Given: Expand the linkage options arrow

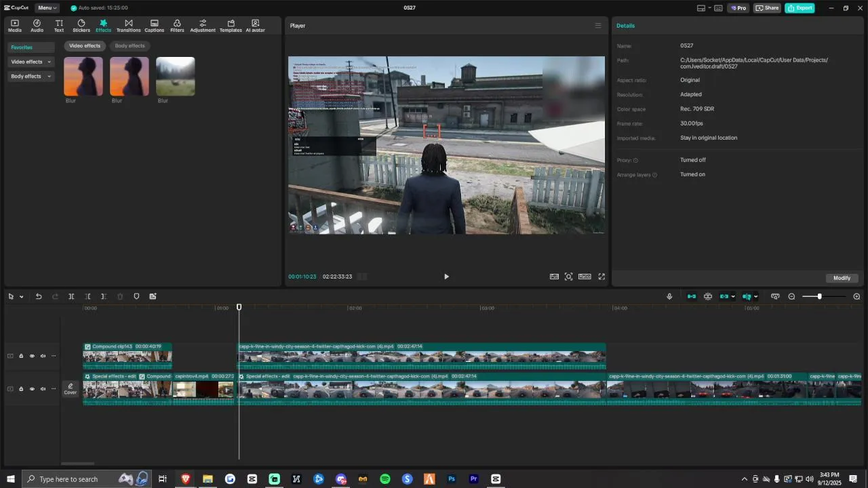Looking at the screenshot, I should tap(733, 297).
